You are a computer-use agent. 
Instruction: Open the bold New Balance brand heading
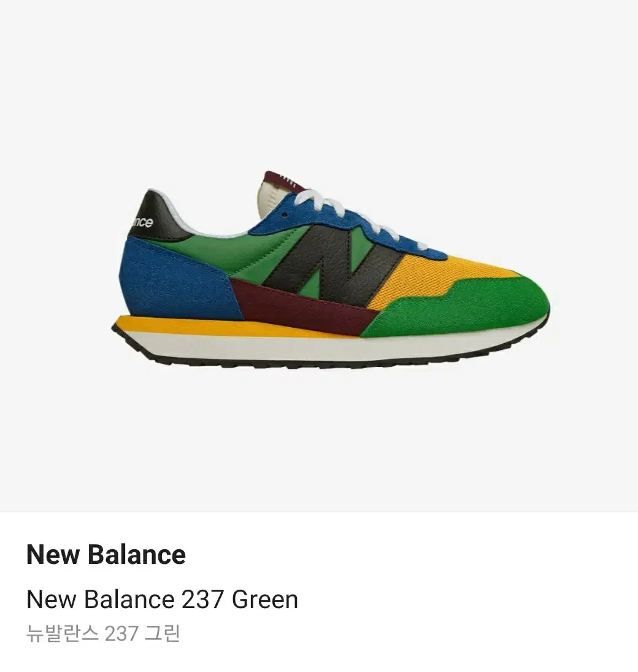106,554
